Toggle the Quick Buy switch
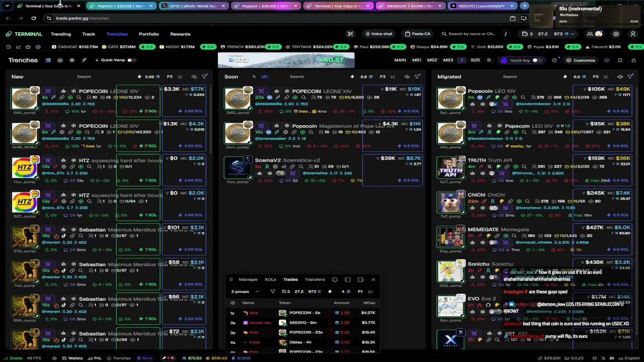Viewport: 644px width, 362px height. tap(536, 60)
